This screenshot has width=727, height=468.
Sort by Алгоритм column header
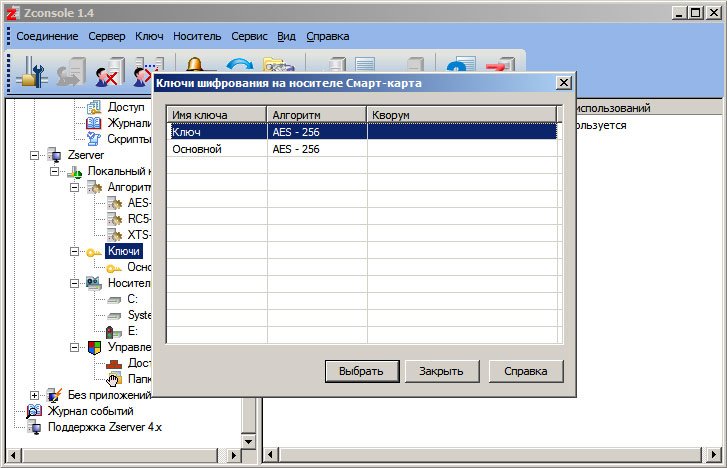(x=317, y=115)
